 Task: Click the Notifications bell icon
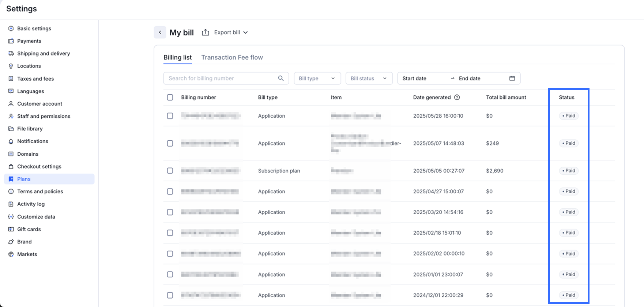[x=11, y=141]
